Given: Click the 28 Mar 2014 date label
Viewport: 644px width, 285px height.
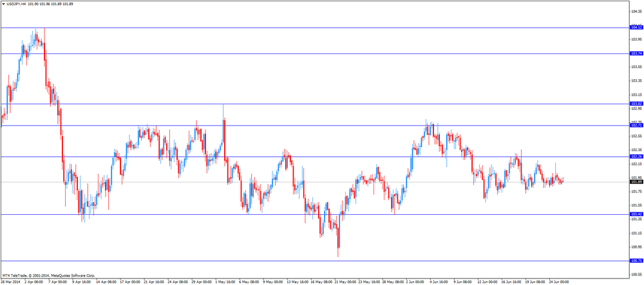Looking at the screenshot, I should point(11,282).
